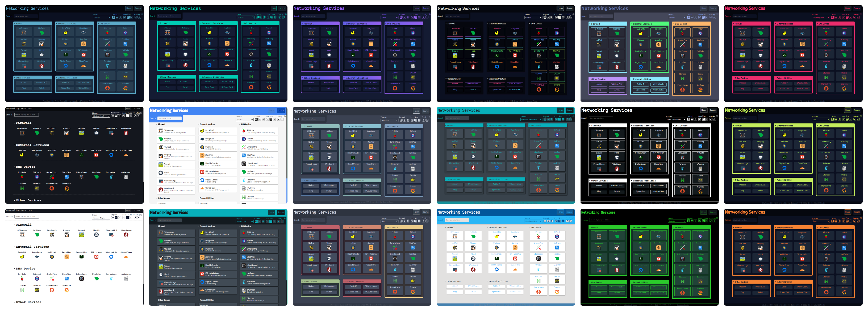Launch Grafana from External Utilities
Image resolution: width=868 pixels, height=311 pixels.
click(125, 87)
